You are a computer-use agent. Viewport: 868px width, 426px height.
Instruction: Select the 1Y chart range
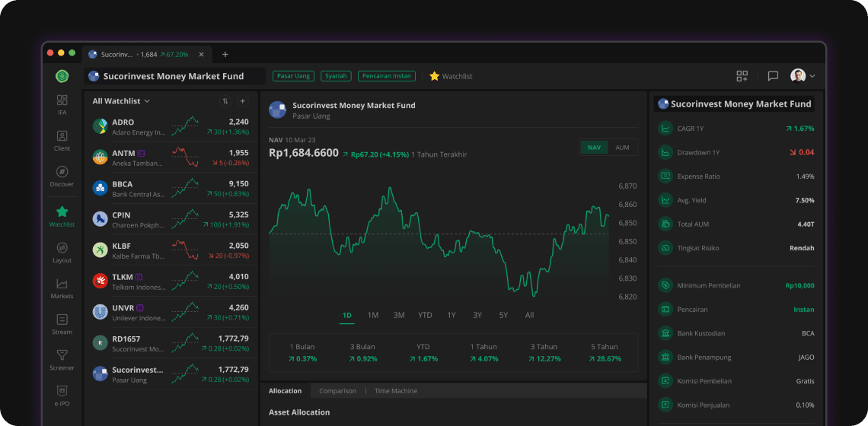[452, 315]
